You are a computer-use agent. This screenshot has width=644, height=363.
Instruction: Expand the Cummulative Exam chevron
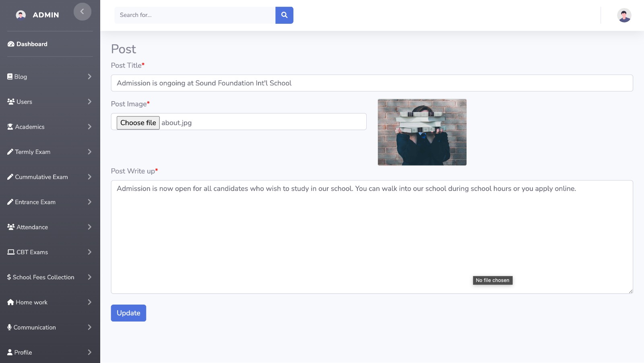[x=89, y=177]
